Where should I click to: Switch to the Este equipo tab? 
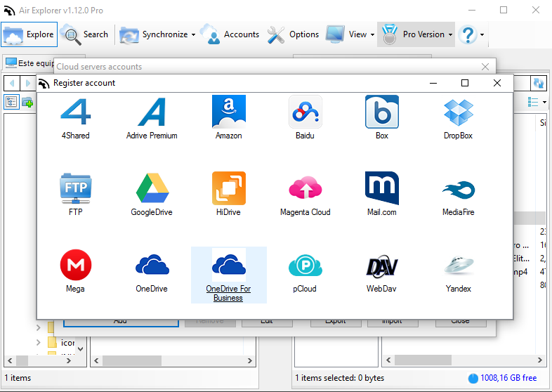coord(29,63)
